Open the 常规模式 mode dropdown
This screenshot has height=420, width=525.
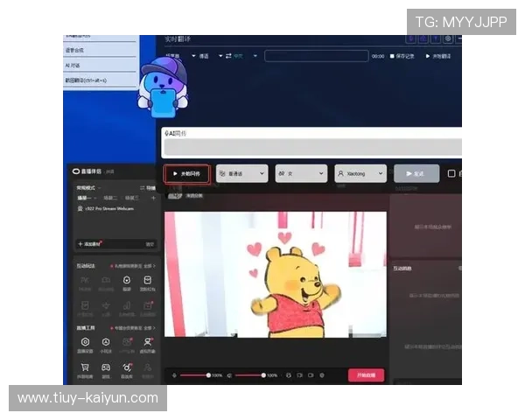tap(88, 188)
